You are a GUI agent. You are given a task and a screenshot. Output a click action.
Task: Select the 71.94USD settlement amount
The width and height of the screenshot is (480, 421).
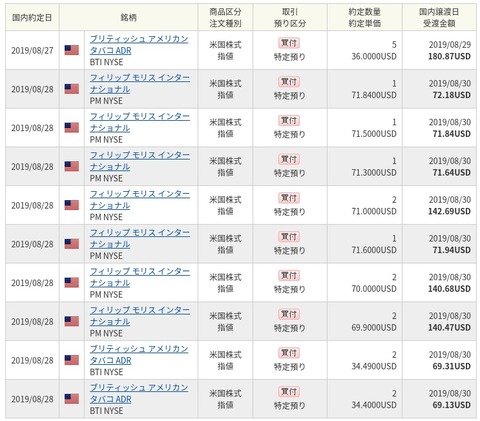point(452,250)
